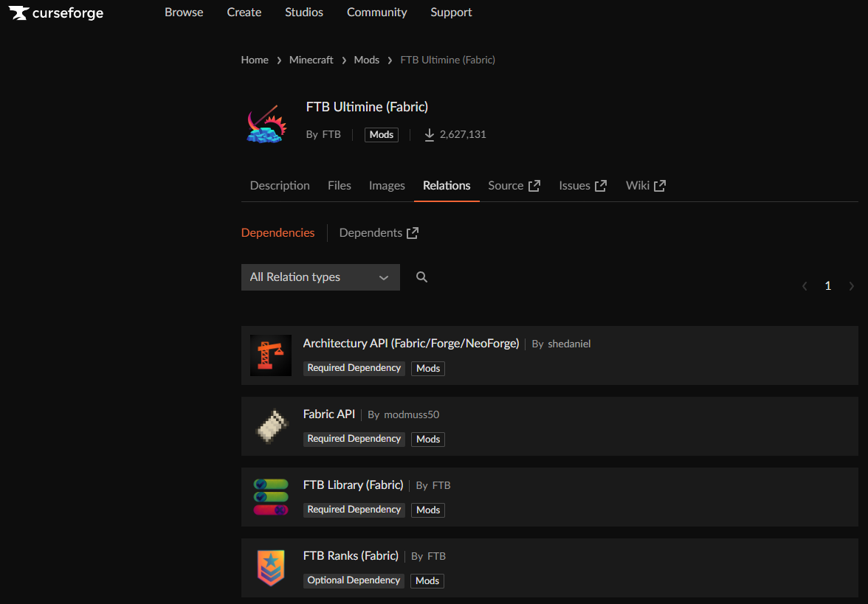Expand the All Relation types dropdown
This screenshot has width=868, height=604.
(x=320, y=277)
